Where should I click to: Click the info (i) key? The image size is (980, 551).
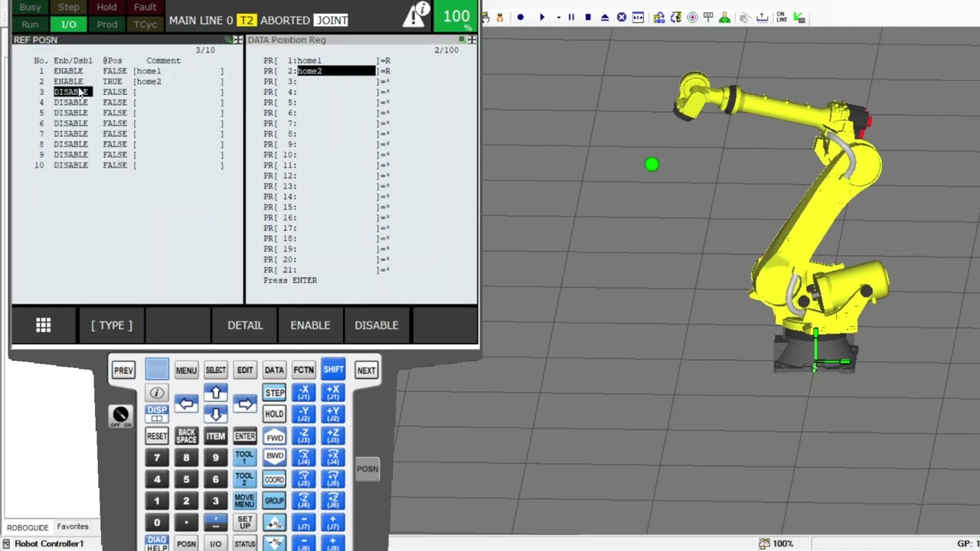pyautogui.click(x=157, y=393)
